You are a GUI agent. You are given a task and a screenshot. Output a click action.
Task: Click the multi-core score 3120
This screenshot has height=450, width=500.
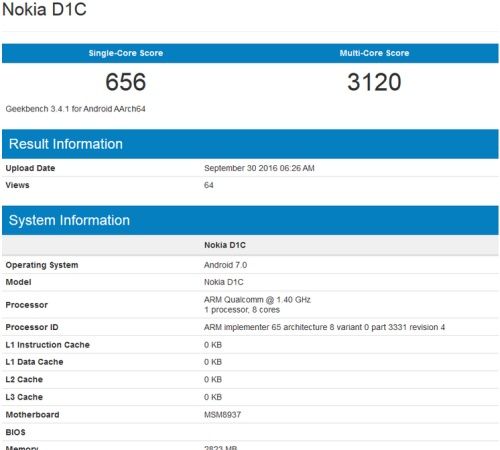point(374,82)
